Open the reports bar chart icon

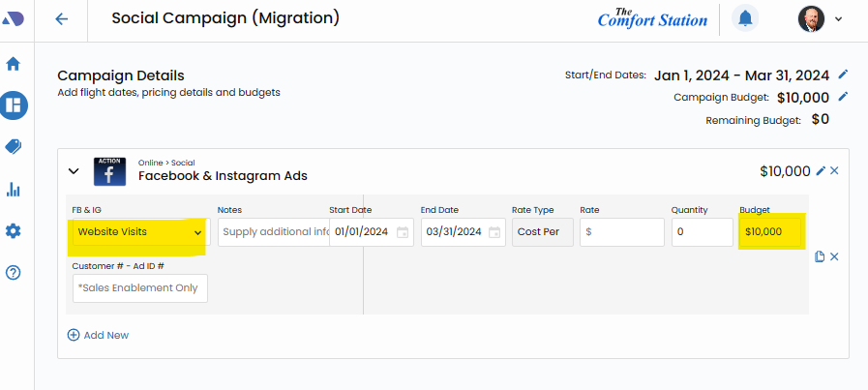[x=14, y=189]
